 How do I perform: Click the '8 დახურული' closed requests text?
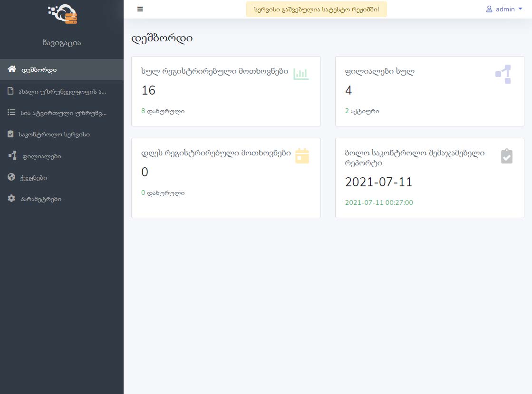163,111
